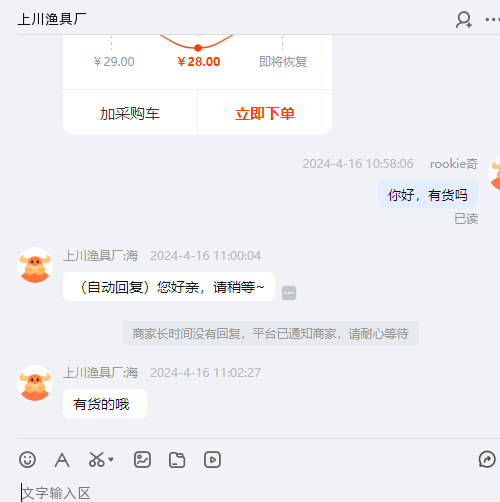Open the emoji picker
The image size is (500, 502).
(x=27, y=460)
